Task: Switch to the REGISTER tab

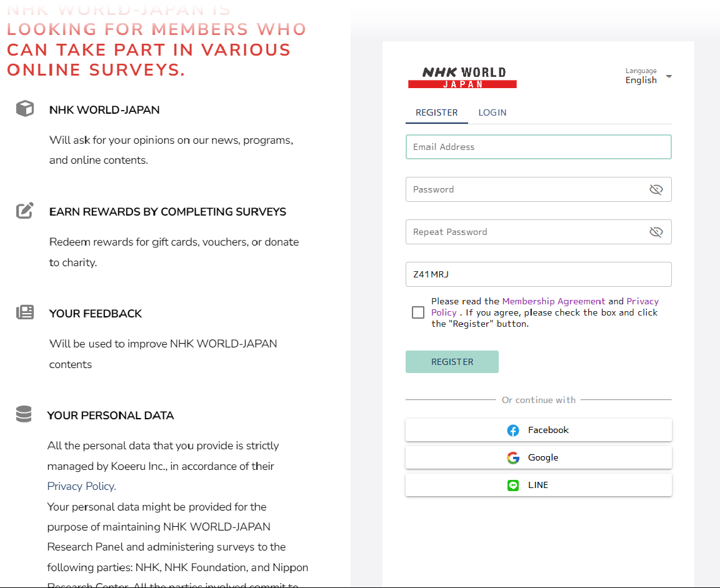Action: [x=437, y=112]
